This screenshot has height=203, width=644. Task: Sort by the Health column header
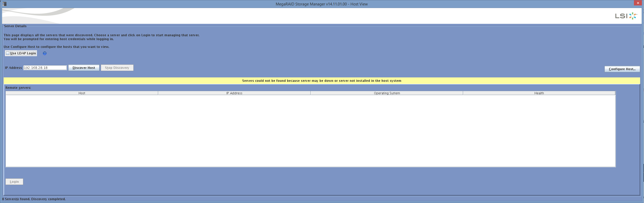pos(539,93)
